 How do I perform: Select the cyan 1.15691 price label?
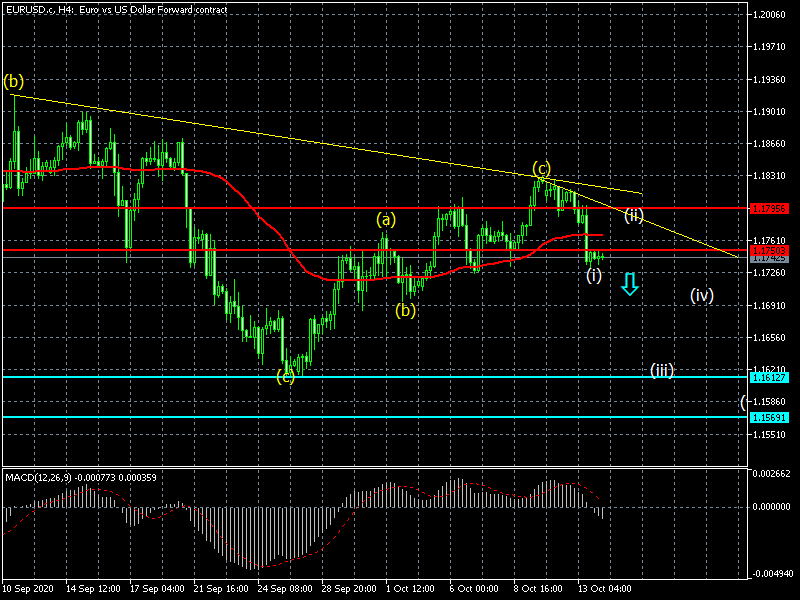click(x=769, y=417)
